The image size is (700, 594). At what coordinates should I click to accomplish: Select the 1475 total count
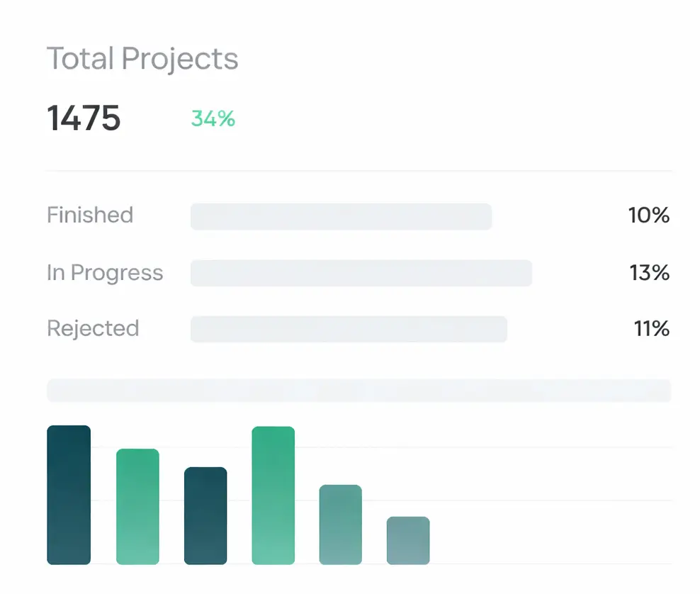(84, 118)
